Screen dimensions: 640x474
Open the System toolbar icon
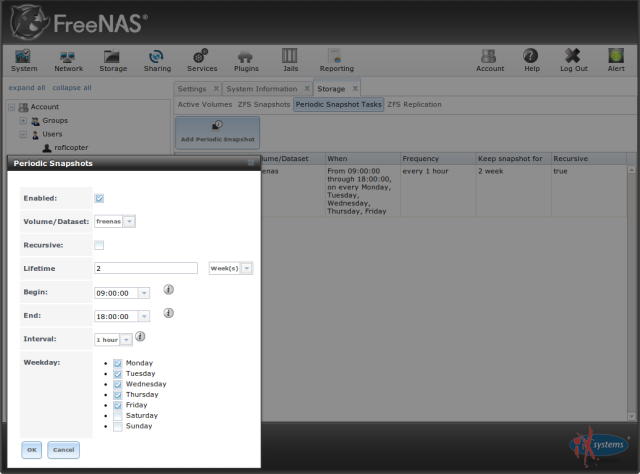pos(24,60)
